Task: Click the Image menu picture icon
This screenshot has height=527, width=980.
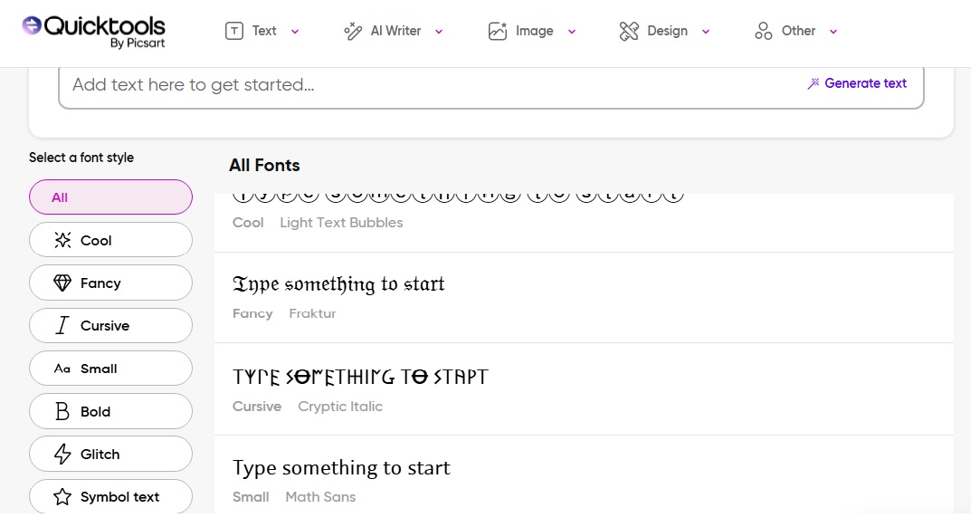Action: [x=498, y=31]
